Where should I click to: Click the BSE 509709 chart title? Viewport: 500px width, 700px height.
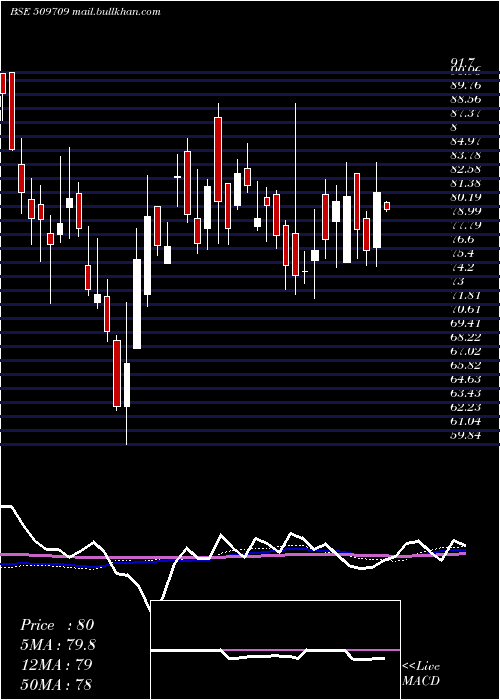pyautogui.click(x=39, y=12)
